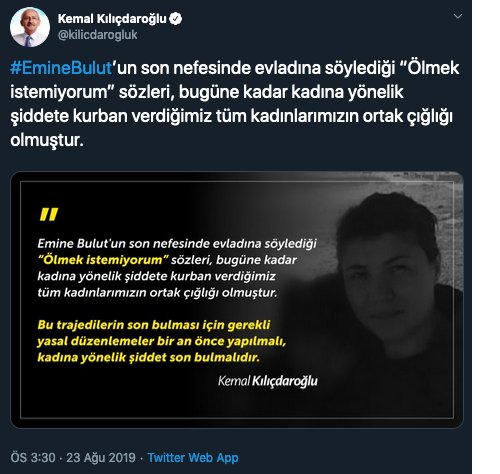The height and width of the screenshot is (474, 500).
Task: Click the ÖS 3:30 timestamp
Action: pyautogui.click(x=33, y=457)
